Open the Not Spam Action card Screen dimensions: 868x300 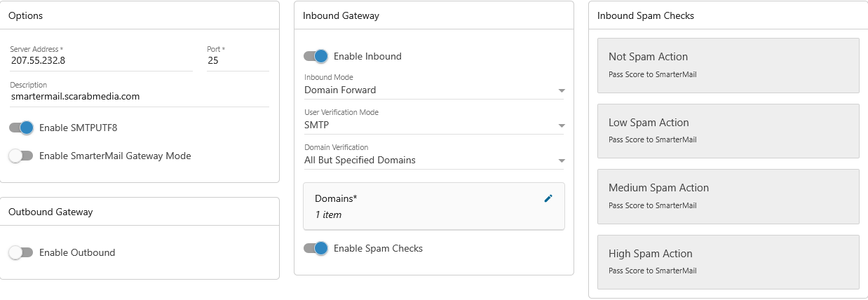(728, 65)
